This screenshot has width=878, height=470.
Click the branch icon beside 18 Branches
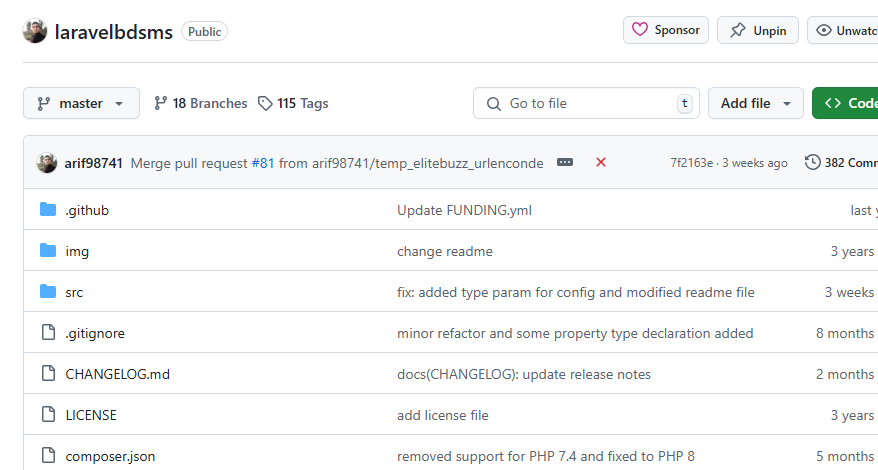[161, 103]
